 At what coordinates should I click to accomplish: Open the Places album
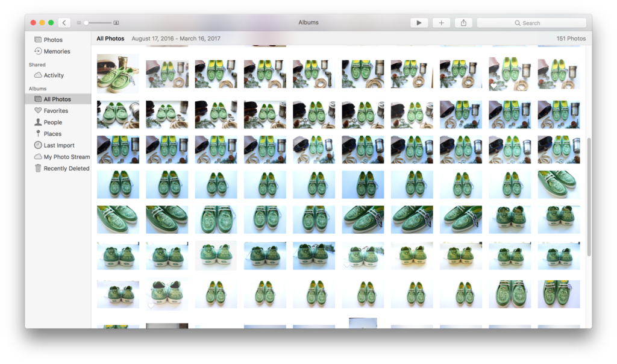pyautogui.click(x=52, y=134)
